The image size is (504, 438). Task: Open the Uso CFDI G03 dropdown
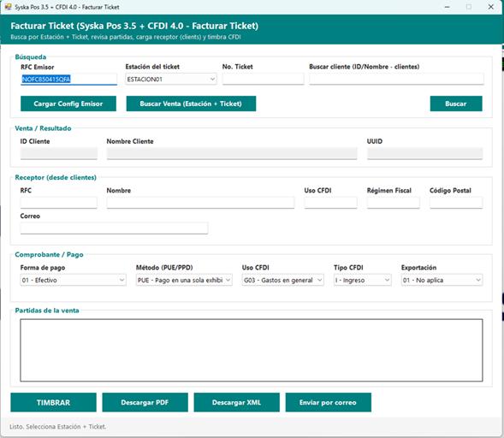283,280
